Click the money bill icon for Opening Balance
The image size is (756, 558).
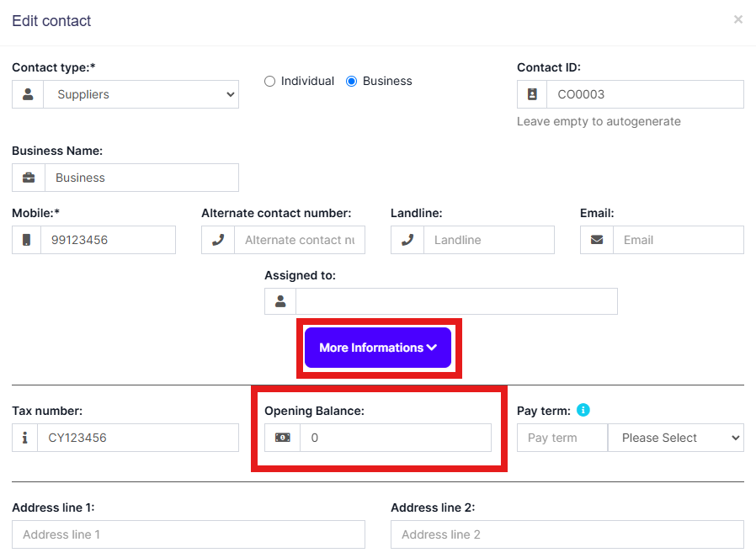(282, 438)
